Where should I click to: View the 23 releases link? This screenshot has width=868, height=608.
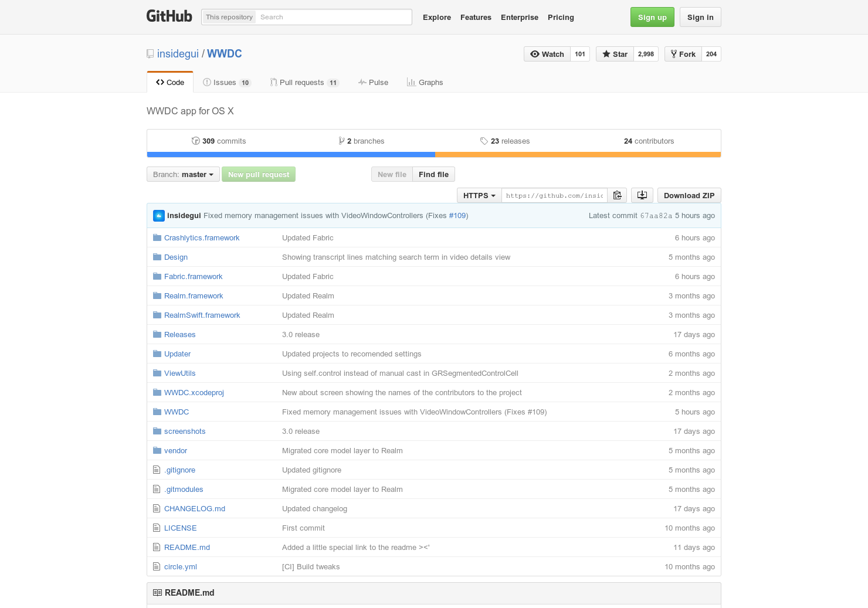505,141
